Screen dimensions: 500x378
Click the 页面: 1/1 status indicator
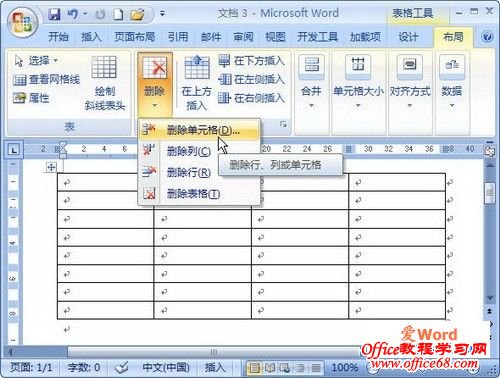click(31, 367)
